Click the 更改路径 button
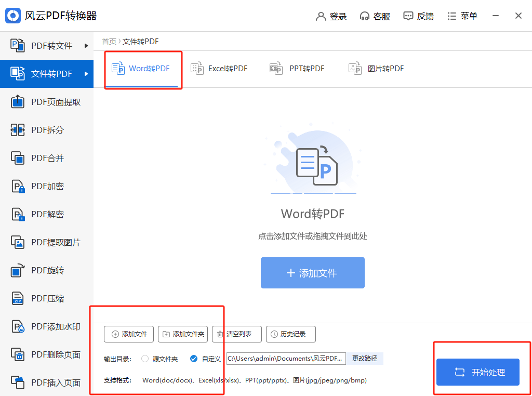 tap(365, 359)
